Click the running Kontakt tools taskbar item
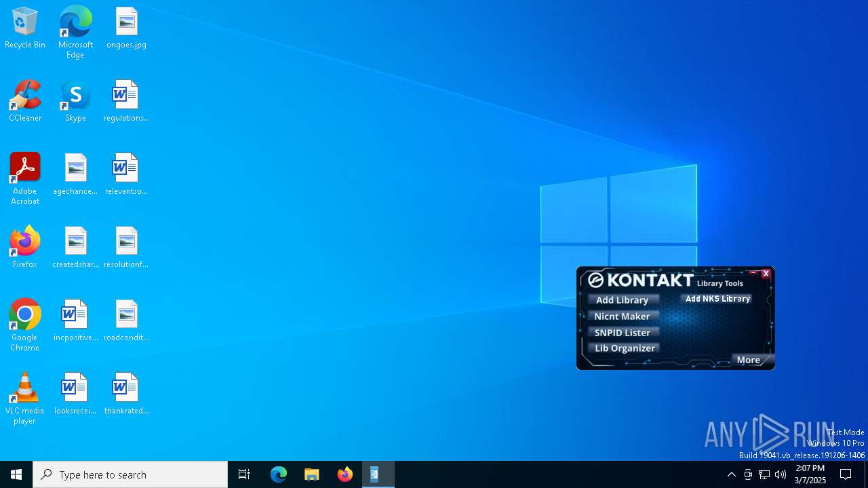Image resolution: width=868 pixels, height=488 pixels. click(x=378, y=474)
